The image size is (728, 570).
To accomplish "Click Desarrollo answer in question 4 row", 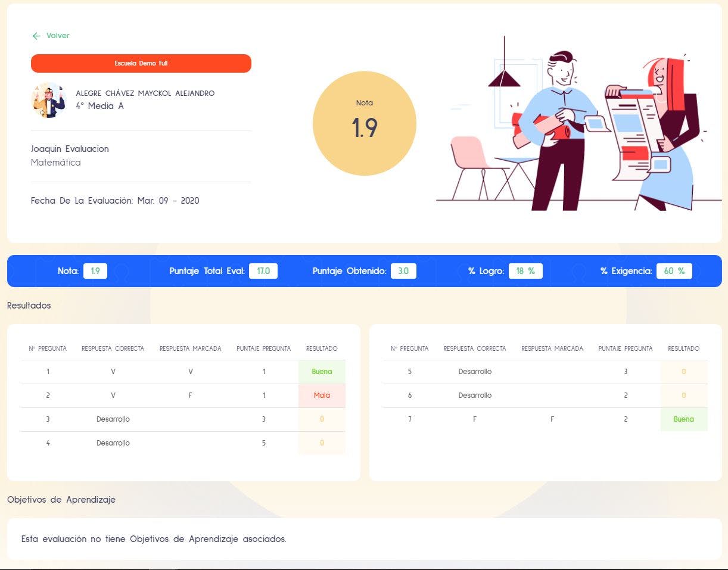I will (113, 443).
